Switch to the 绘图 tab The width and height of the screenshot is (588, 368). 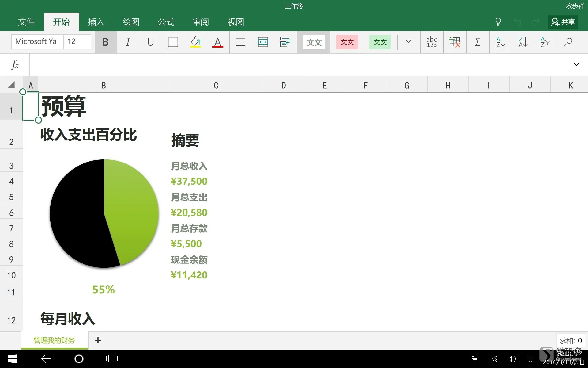click(x=131, y=22)
